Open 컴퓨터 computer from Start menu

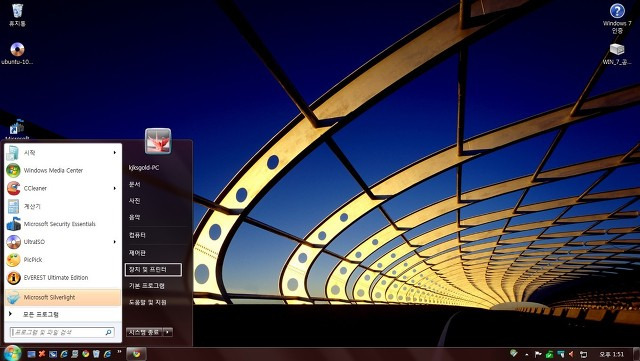pyautogui.click(x=137, y=235)
